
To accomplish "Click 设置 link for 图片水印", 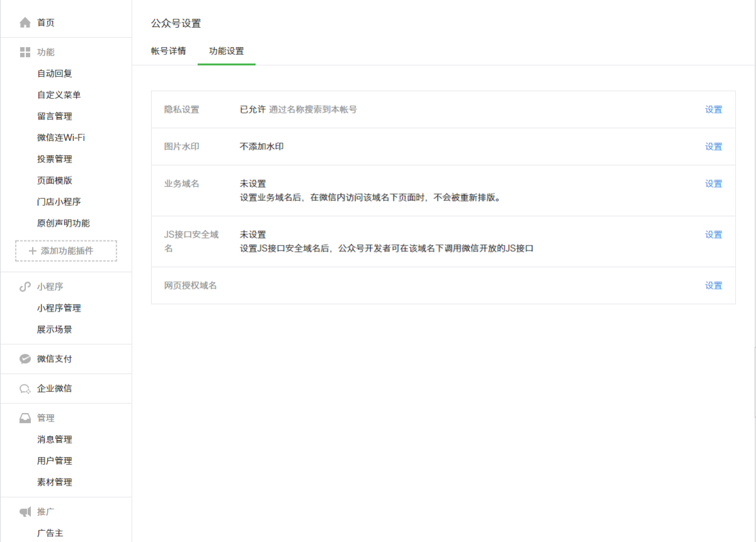I will point(714,147).
